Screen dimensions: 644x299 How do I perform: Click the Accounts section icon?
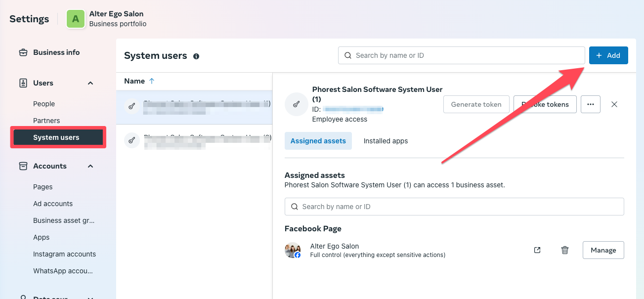[x=23, y=166]
